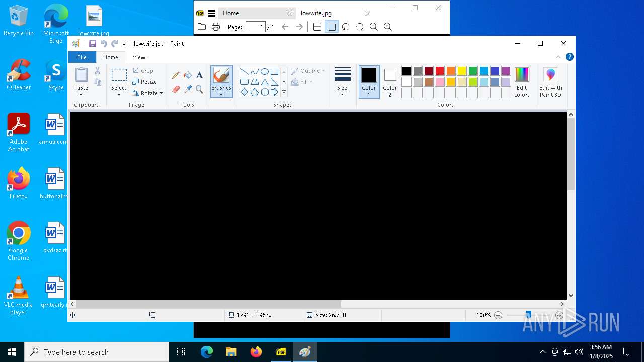Viewport: 644px width, 362px height.
Task: Select the Color picker eyedropper tool
Action: tap(188, 89)
